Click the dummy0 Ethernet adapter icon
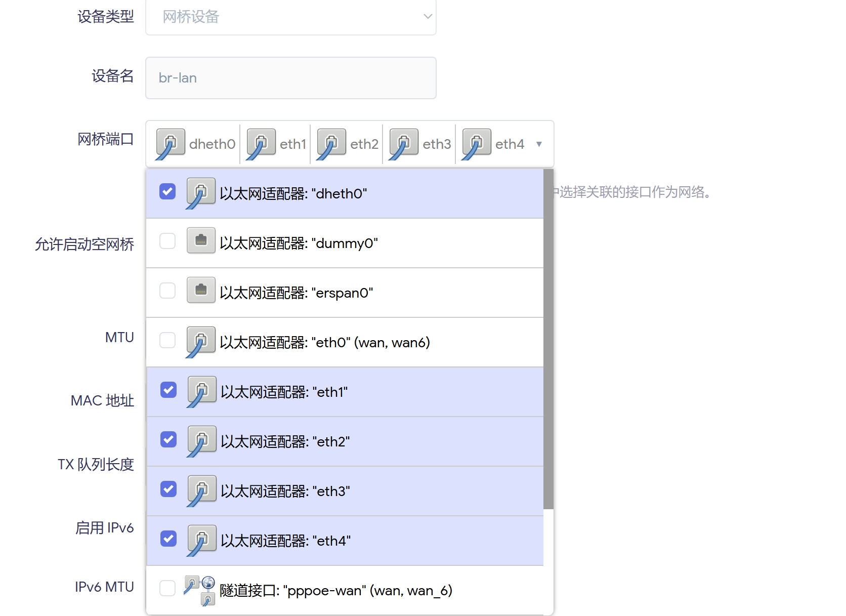Screen dimensions: 846x616 point(201,241)
